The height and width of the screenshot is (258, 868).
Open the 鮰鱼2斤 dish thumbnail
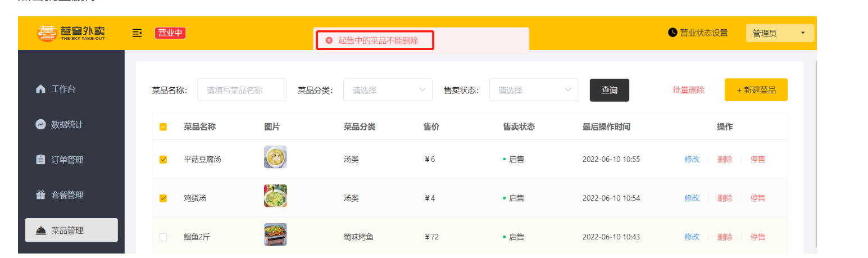(275, 234)
